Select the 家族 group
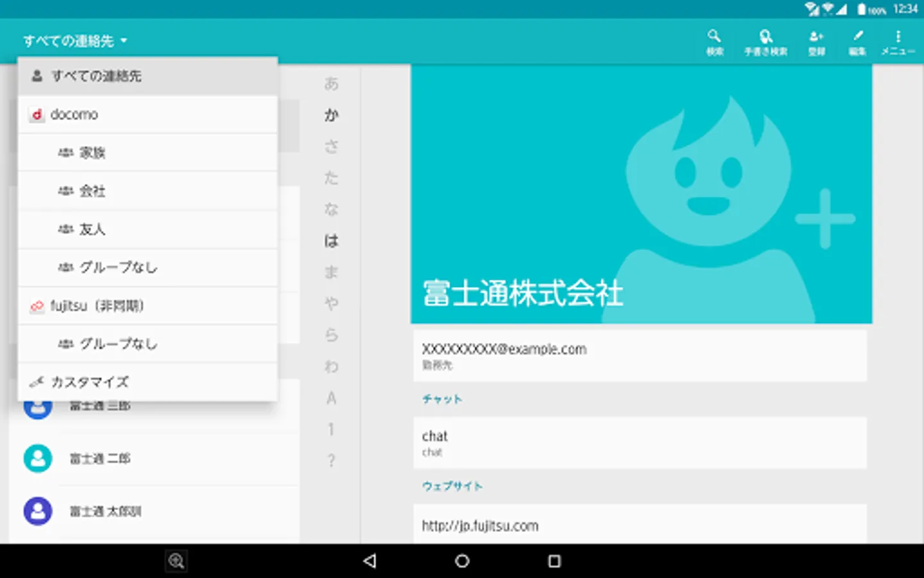This screenshot has width=924, height=578. tap(148, 153)
